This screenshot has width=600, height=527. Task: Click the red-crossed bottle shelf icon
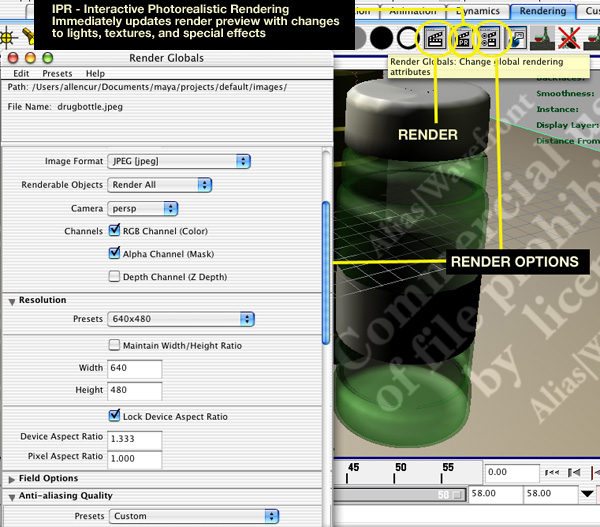point(572,39)
